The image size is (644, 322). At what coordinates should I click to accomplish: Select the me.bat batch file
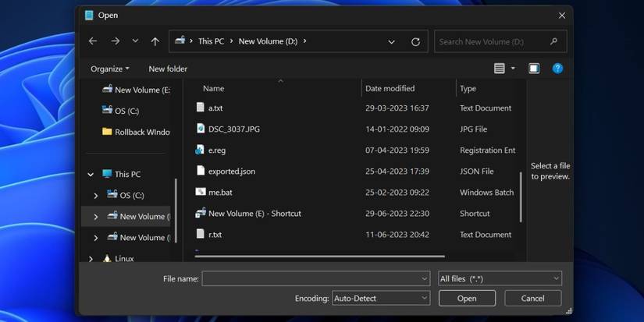point(219,192)
